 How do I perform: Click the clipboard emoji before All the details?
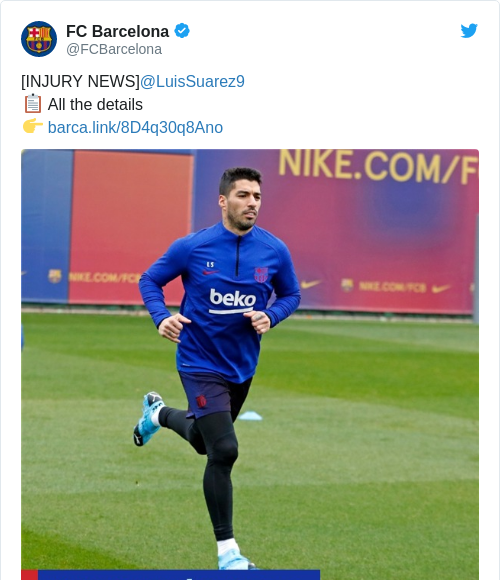(x=33, y=103)
